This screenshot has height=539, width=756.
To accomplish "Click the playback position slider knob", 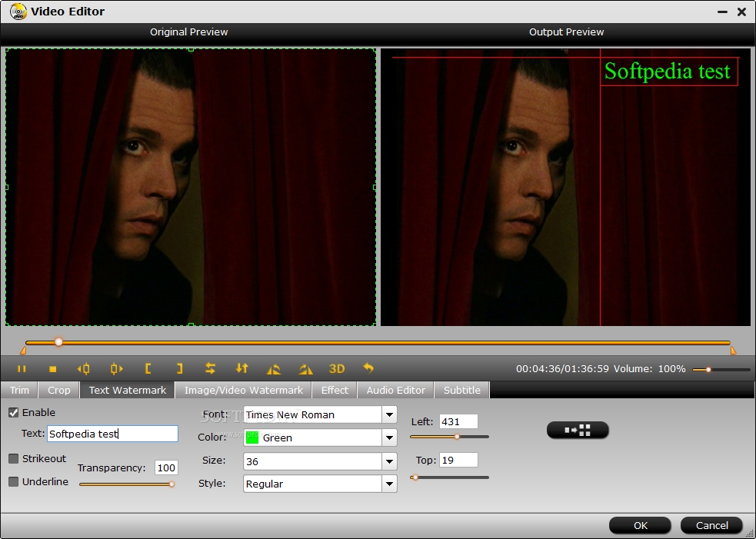I will [58, 342].
